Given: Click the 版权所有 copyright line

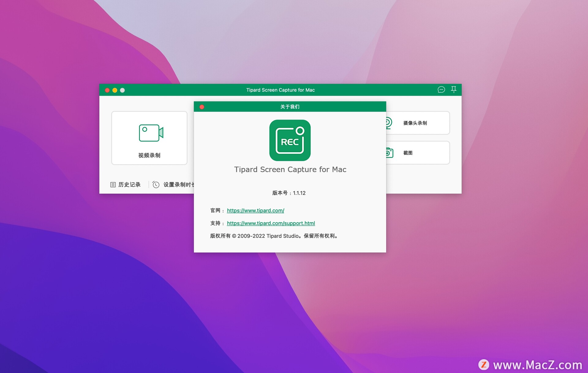Looking at the screenshot, I should point(274,236).
